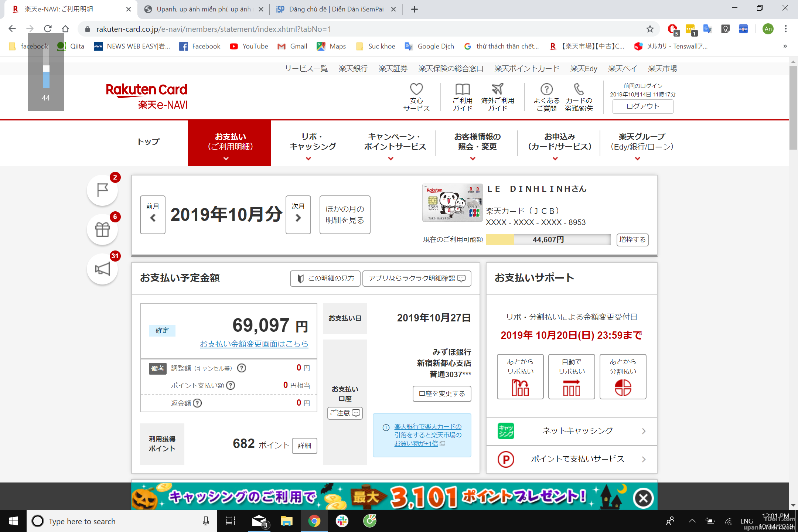Open File Explorer in taskbar
Screen dimensions: 798x532
[x=286, y=521]
